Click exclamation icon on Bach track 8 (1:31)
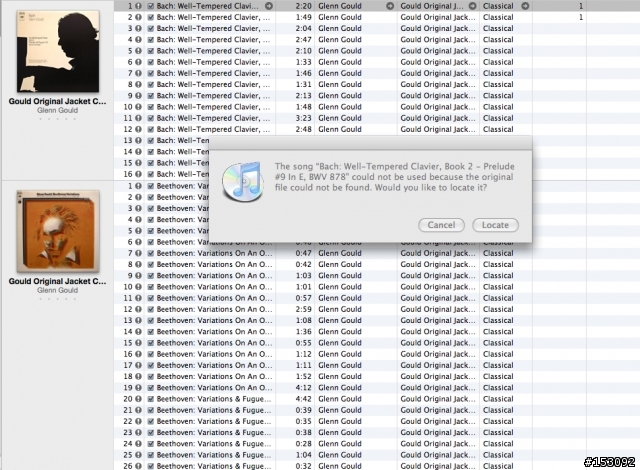 [x=138, y=84]
